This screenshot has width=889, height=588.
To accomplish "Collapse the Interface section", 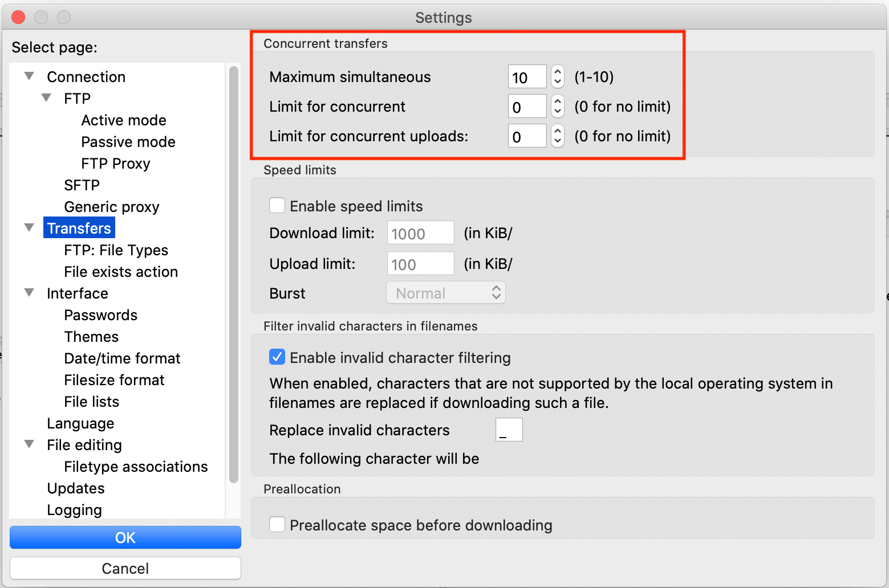I will pyautogui.click(x=29, y=292).
